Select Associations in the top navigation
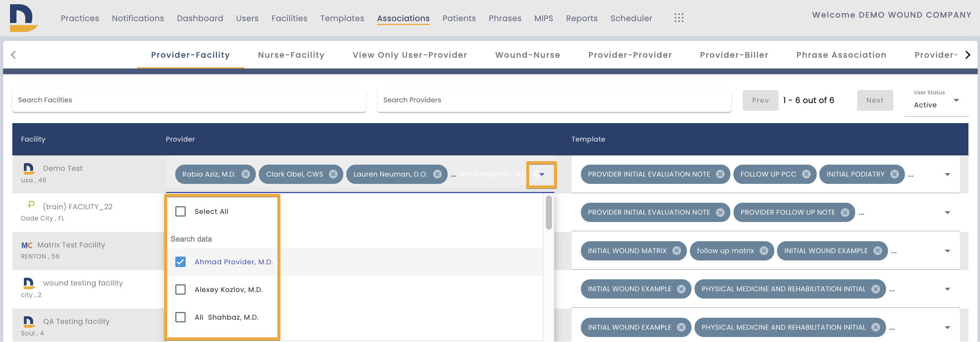The height and width of the screenshot is (342, 980). 403,18
